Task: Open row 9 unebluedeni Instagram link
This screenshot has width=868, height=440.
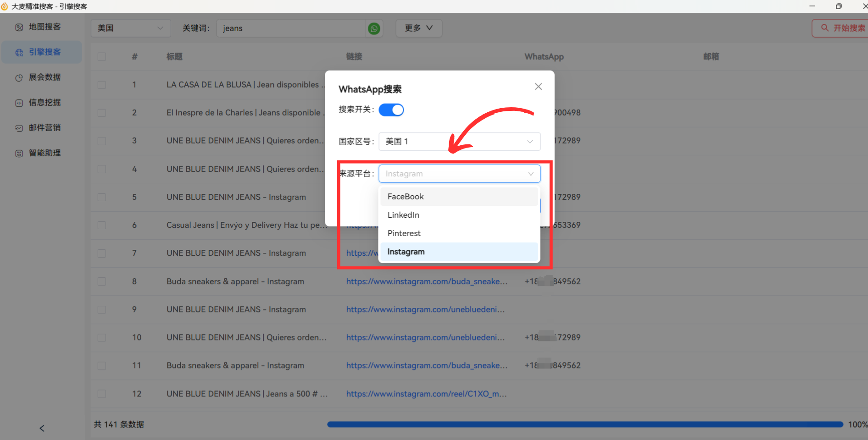Action: (x=425, y=309)
